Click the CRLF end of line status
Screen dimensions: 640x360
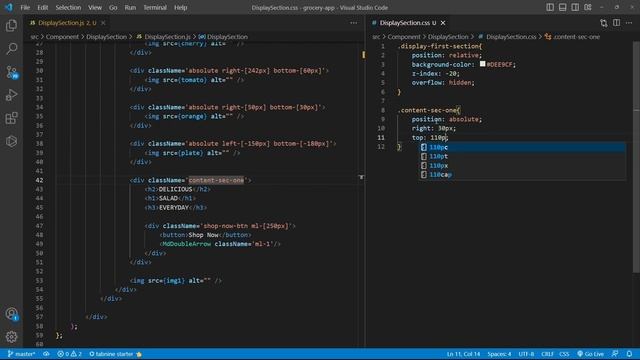[x=547, y=354]
